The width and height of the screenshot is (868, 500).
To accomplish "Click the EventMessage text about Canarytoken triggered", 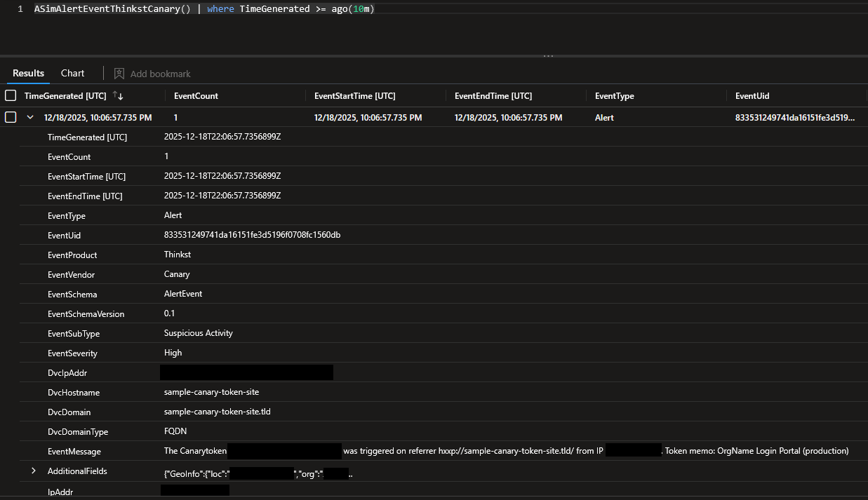I will pos(506,451).
